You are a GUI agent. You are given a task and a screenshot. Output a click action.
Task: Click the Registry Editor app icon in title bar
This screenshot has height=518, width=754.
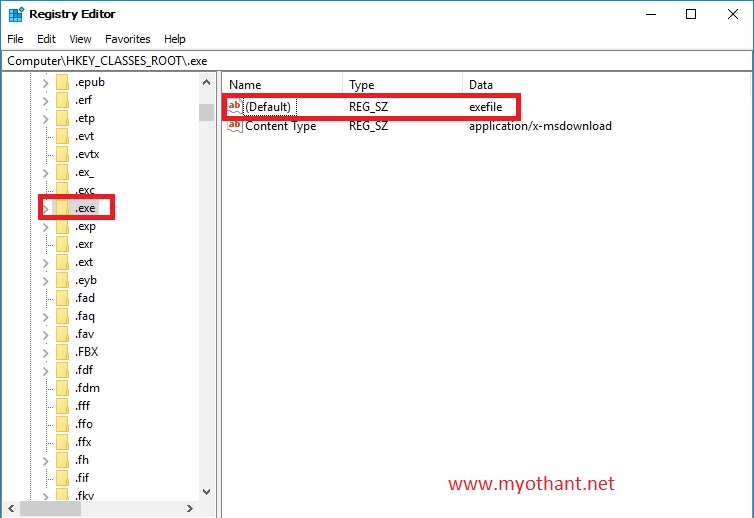16,14
